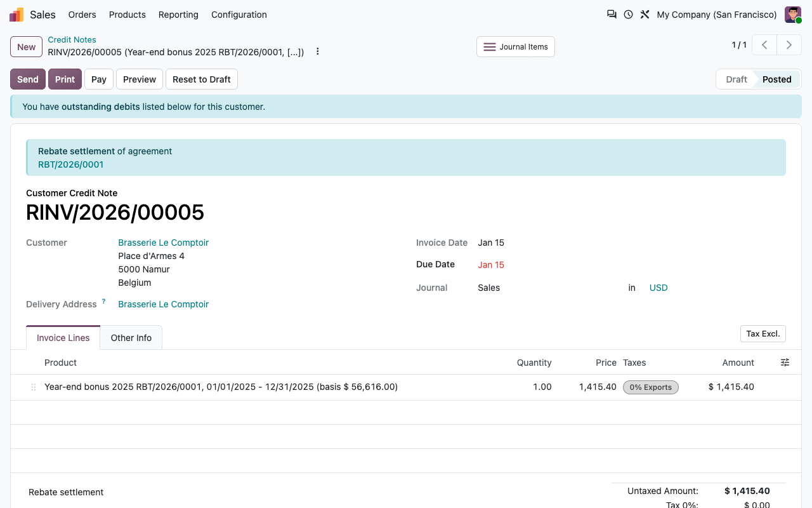812x508 pixels.
Task: Click the Delivery Address help question mark
Action: coord(103,302)
